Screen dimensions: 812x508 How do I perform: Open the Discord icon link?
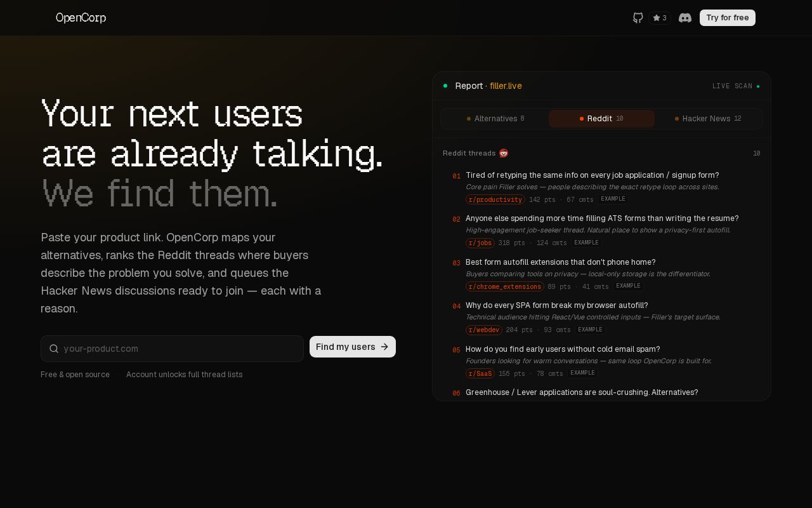(685, 18)
